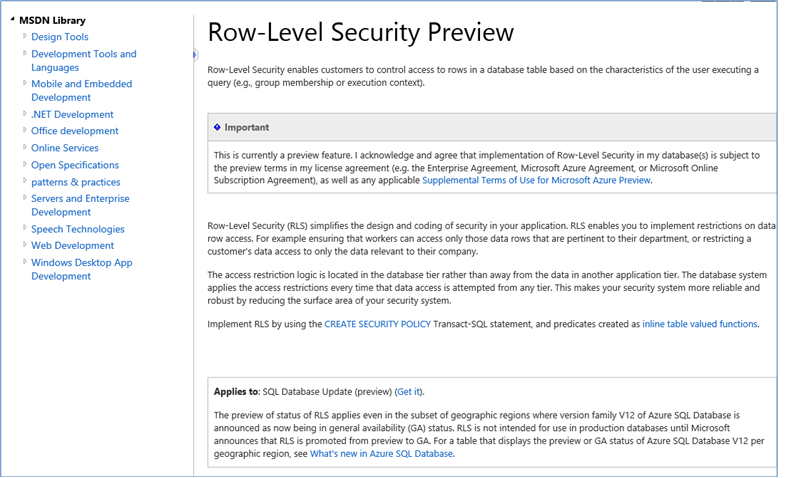The width and height of the screenshot is (800, 478).
Task: Collapse the MSDN Library tree node
Action: (12, 19)
